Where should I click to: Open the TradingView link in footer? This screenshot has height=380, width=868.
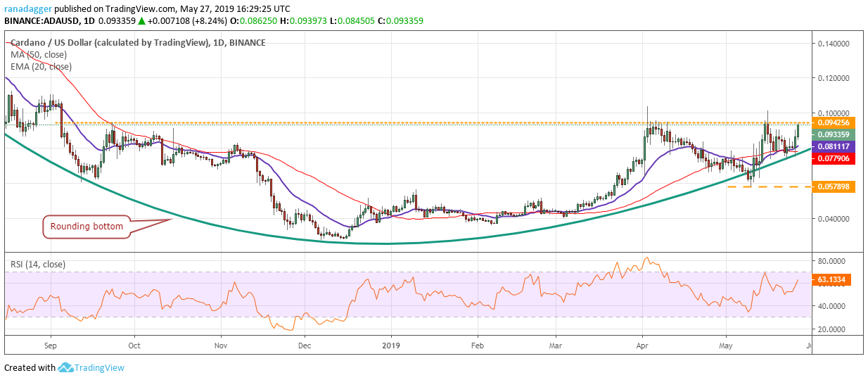coord(101,367)
